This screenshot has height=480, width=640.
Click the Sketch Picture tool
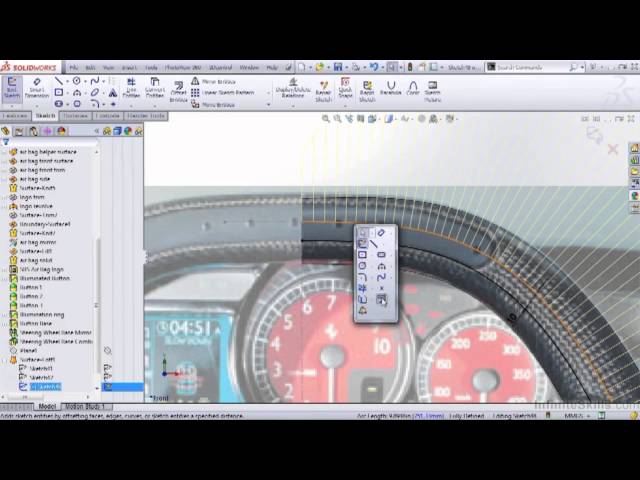[432, 91]
